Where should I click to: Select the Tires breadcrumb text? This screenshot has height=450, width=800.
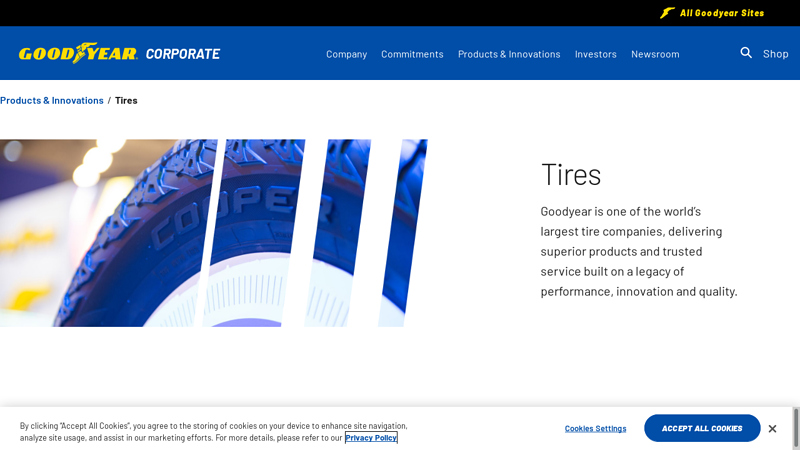pos(126,101)
